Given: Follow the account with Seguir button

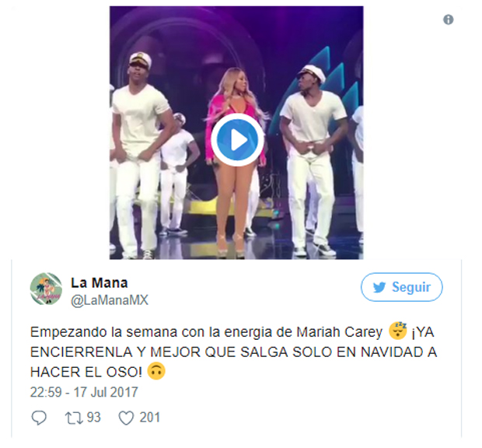Looking at the screenshot, I should tap(402, 287).
